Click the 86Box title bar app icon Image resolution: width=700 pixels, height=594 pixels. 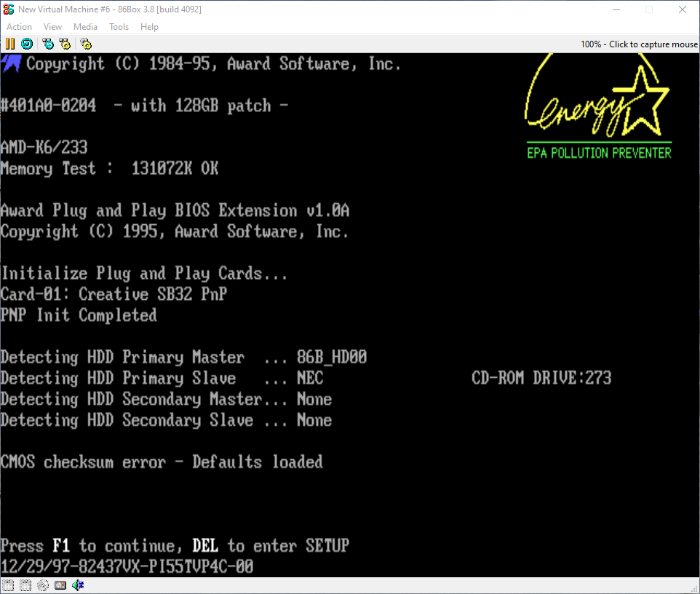point(9,9)
